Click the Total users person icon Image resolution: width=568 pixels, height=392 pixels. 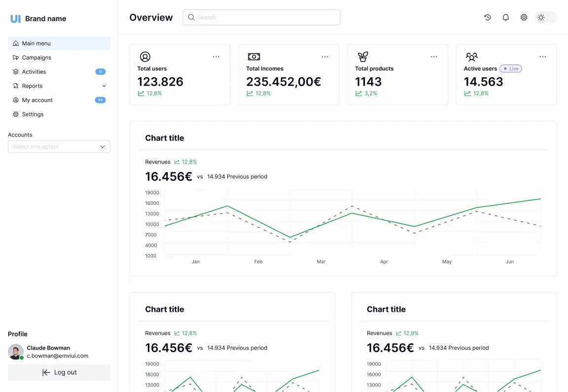145,57
